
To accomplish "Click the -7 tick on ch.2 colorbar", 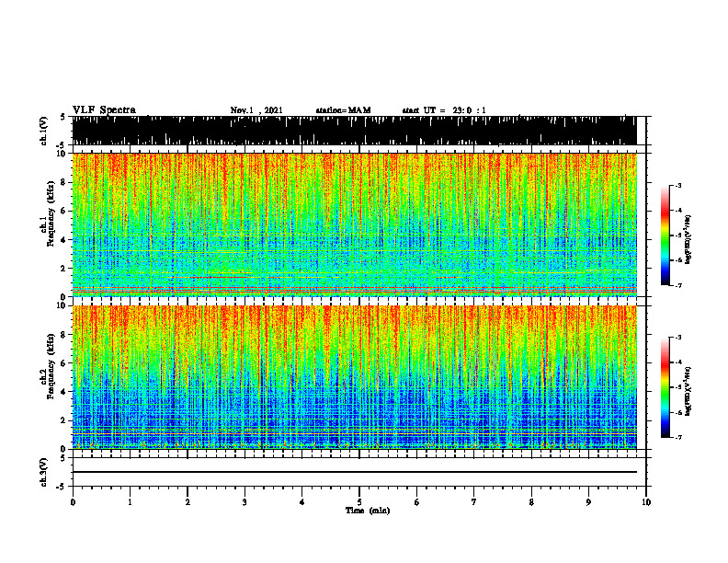I will click(678, 437).
